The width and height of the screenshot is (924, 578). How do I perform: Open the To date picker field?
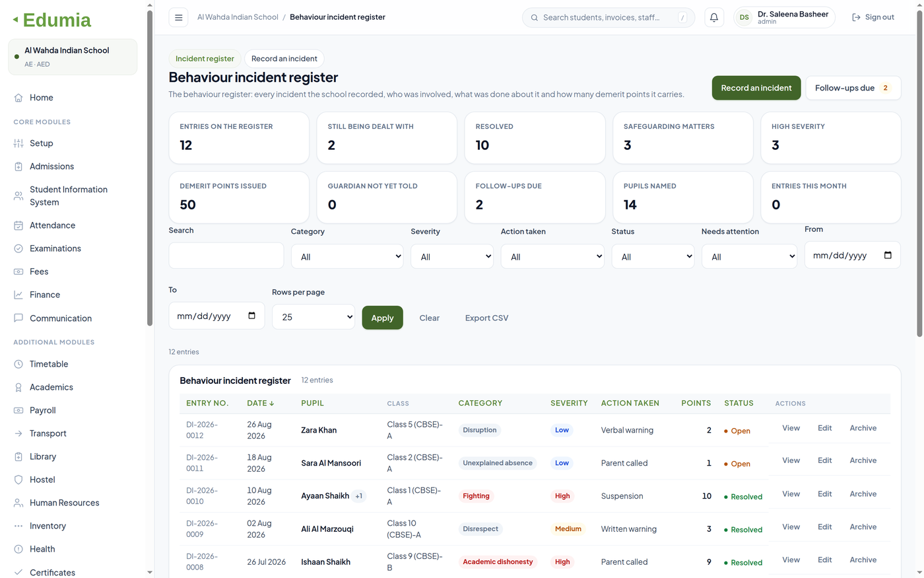216,316
